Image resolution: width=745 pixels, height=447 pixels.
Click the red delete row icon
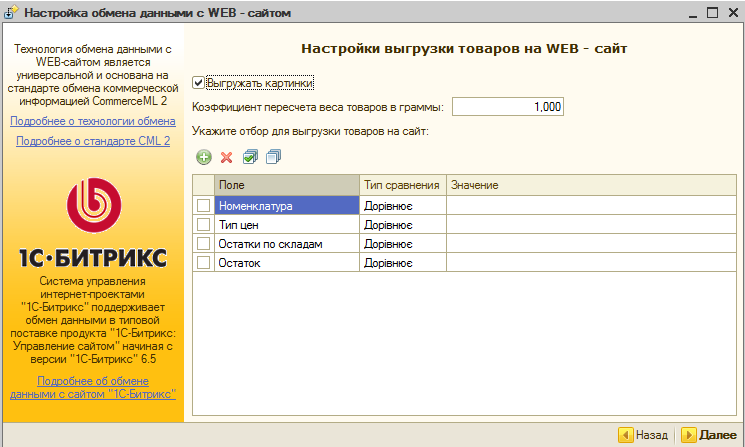click(227, 157)
